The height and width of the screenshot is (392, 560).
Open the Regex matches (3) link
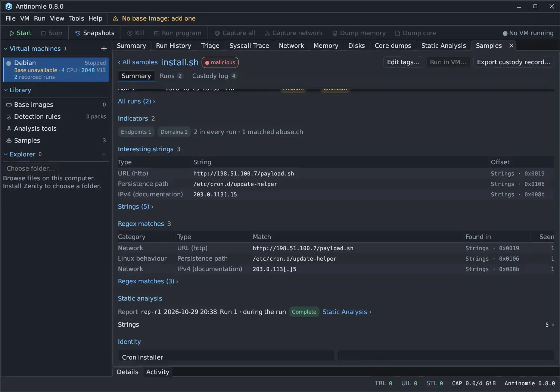(x=148, y=281)
